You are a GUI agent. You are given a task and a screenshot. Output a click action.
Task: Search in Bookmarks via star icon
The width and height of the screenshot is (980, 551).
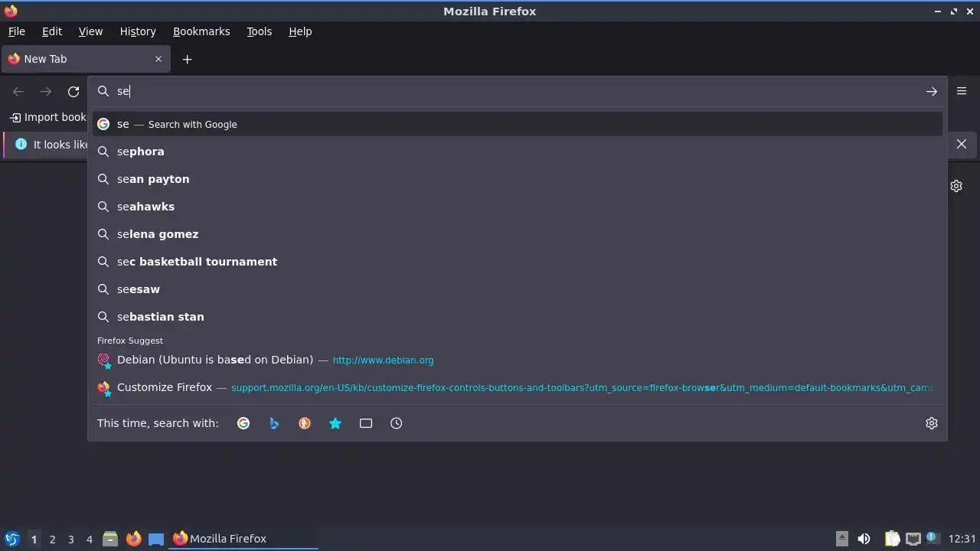[x=335, y=423]
